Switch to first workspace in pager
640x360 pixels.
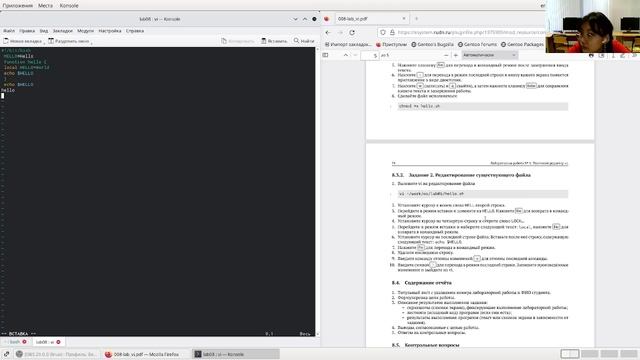570,354
